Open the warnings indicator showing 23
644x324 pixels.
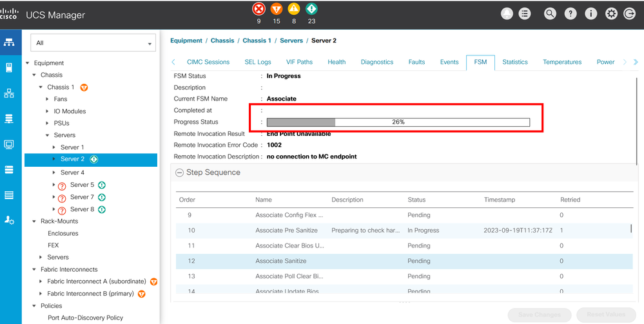coord(311,9)
